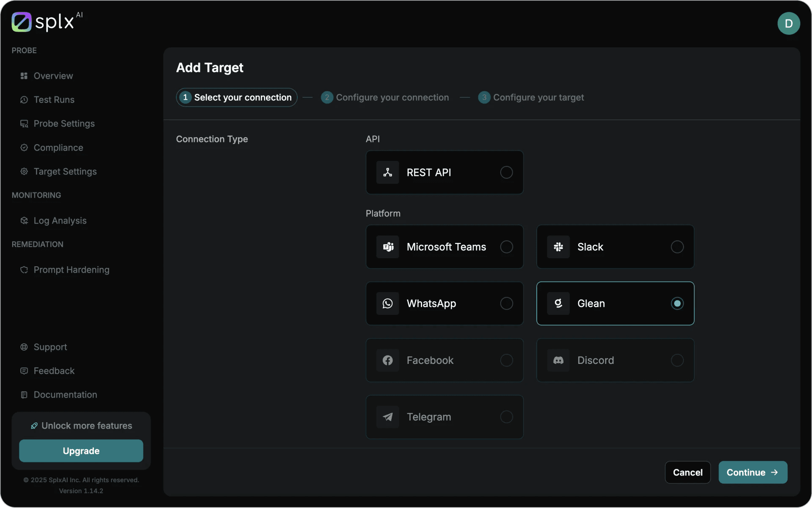
Task: Click the Test Runs history icon
Action: click(24, 100)
